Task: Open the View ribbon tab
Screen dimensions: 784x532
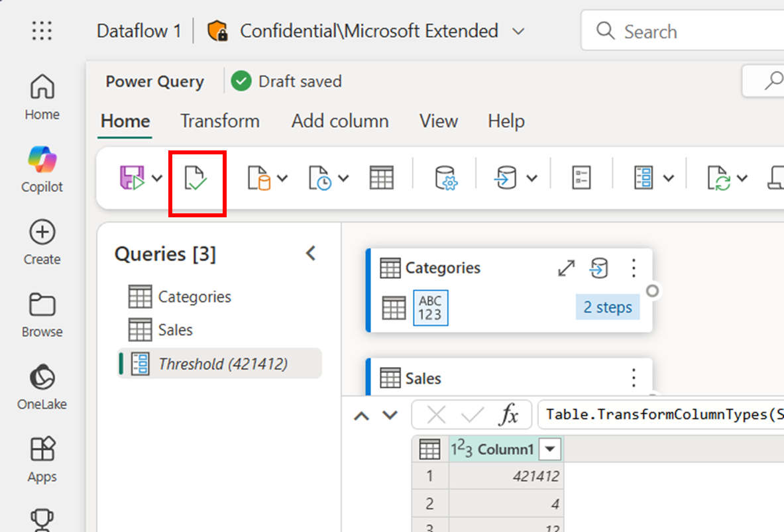Action: coord(439,121)
